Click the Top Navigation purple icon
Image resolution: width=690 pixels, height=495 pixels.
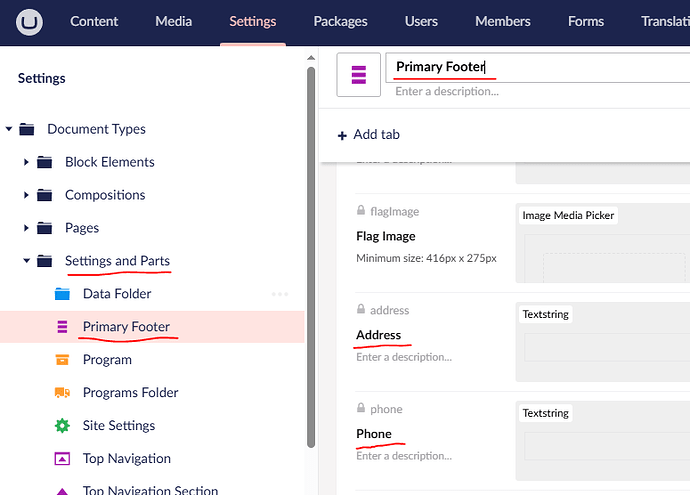coord(62,459)
